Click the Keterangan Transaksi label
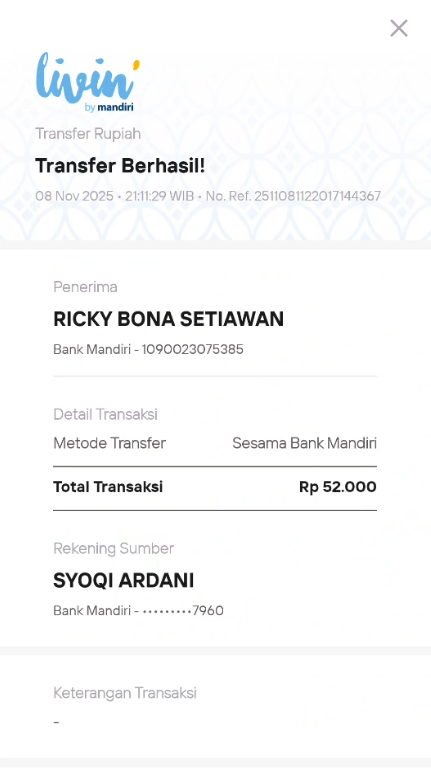The width and height of the screenshot is (431, 772). (x=125, y=693)
